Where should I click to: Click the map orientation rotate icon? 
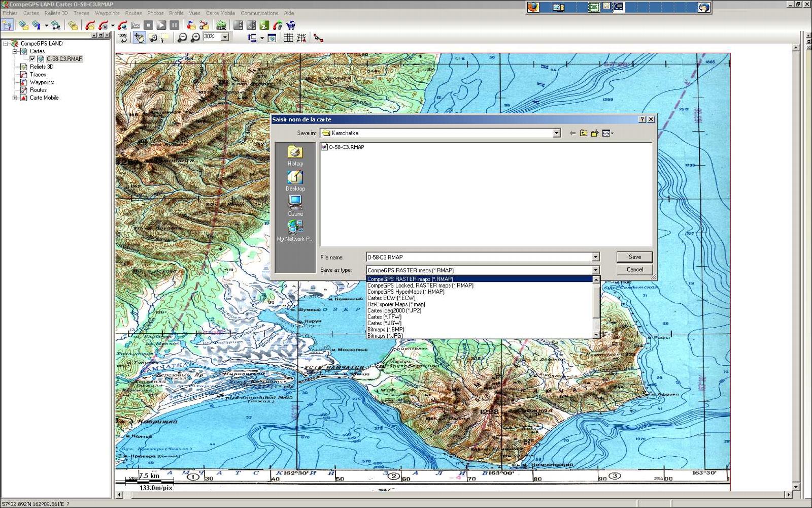point(252,38)
